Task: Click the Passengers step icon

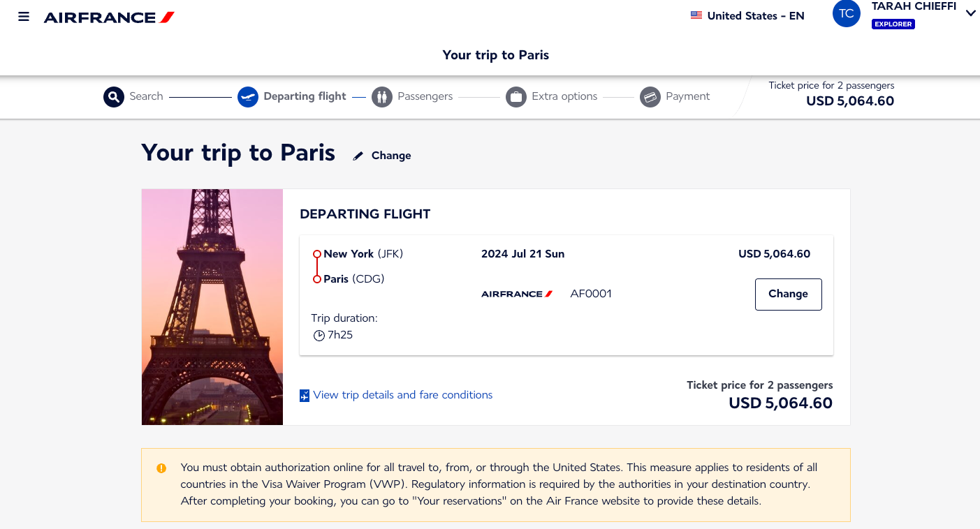Action: [x=381, y=96]
